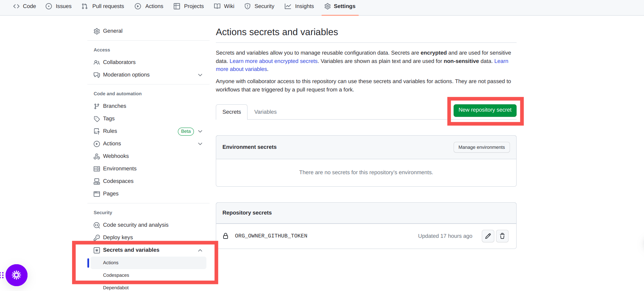Open the Pull requests tab

point(103,6)
